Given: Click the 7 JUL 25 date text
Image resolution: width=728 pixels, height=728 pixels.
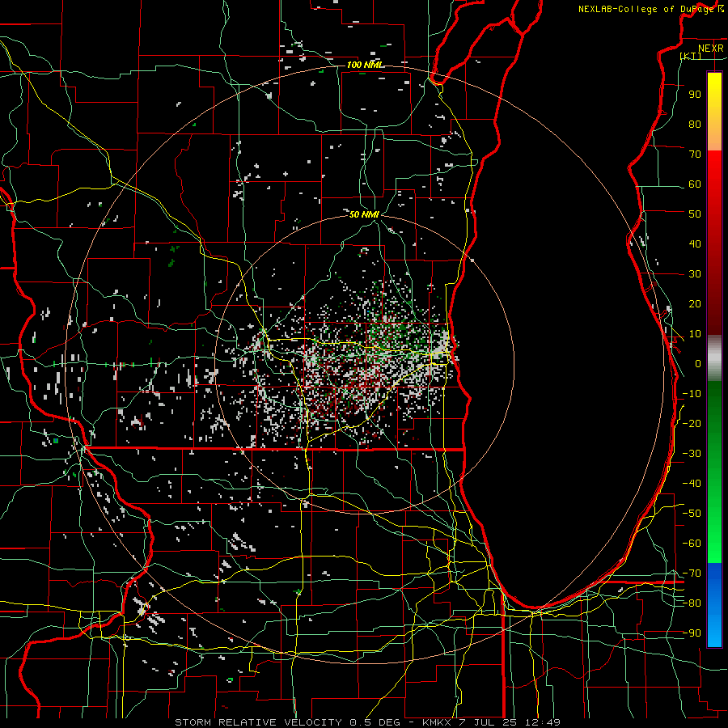Looking at the screenshot, I should tap(488, 722).
